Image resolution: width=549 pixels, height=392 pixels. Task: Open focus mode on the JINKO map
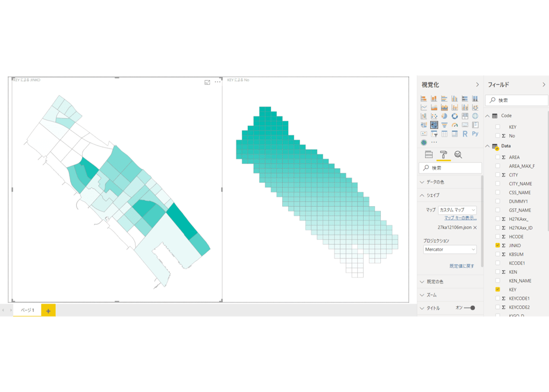(x=207, y=82)
